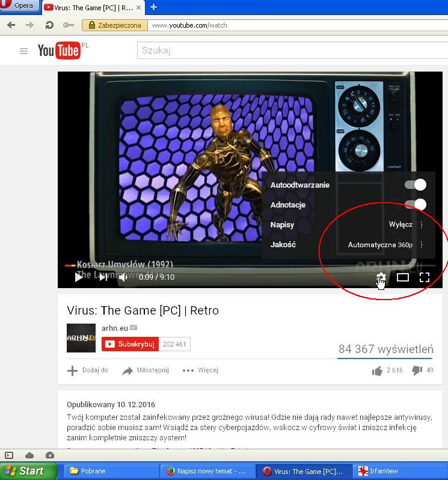Open the Opera sidebar panel toggle icon
Image resolution: width=448 pixels, height=480 pixels.
pos(9,455)
